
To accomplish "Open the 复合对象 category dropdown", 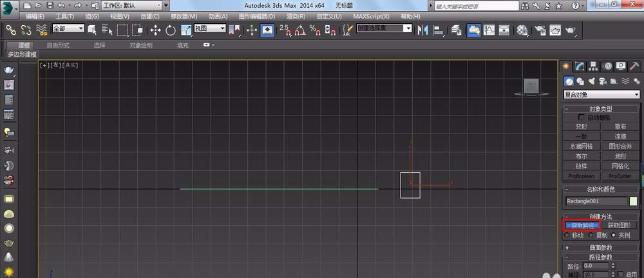I will coord(601,95).
